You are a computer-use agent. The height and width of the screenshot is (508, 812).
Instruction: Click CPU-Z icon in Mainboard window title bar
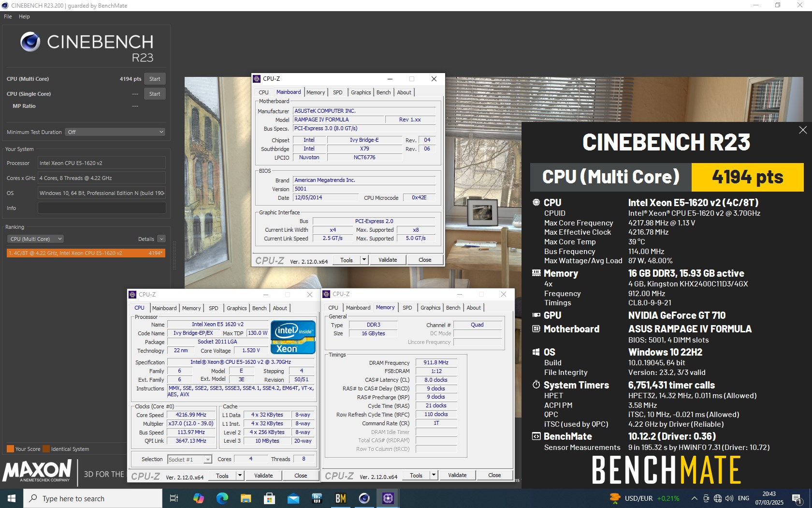(257, 79)
